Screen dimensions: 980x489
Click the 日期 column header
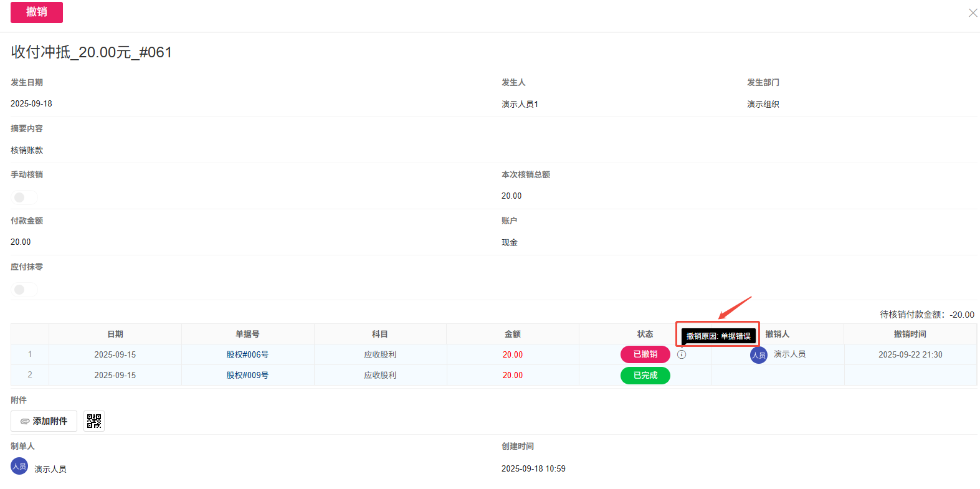tap(115, 335)
